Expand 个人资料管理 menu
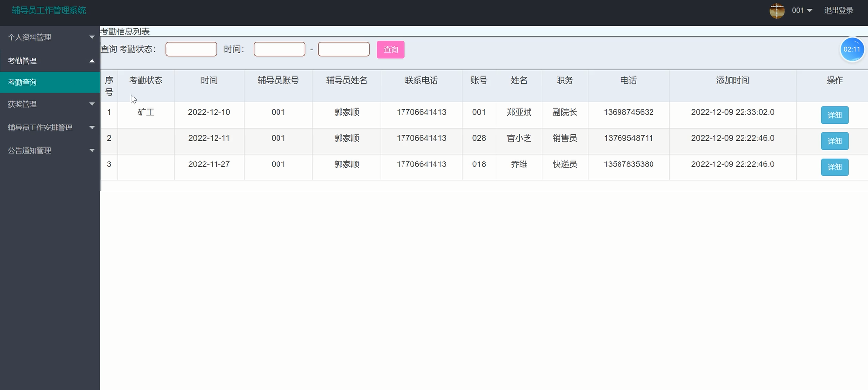 [50, 37]
